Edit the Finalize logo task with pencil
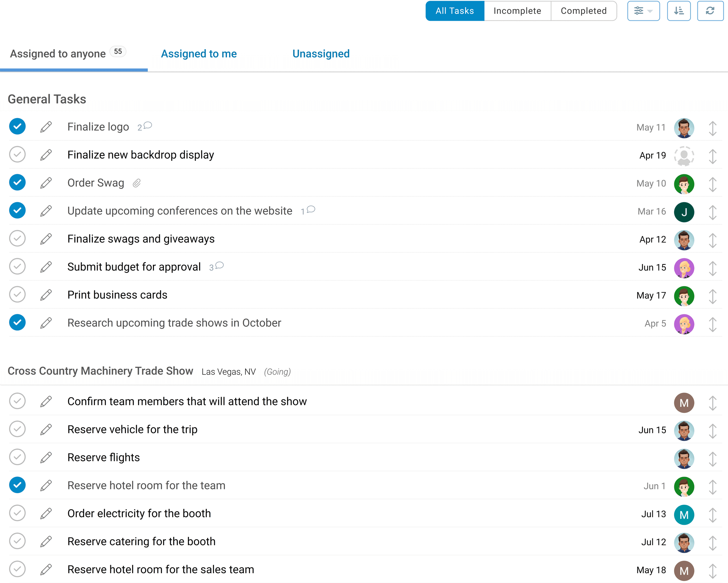728x583 pixels. coord(46,127)
